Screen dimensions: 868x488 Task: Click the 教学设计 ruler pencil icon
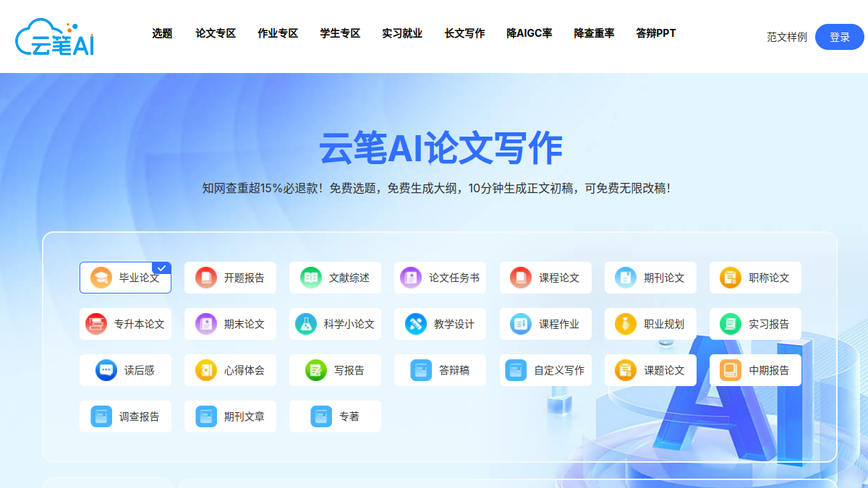click(416, 324)
